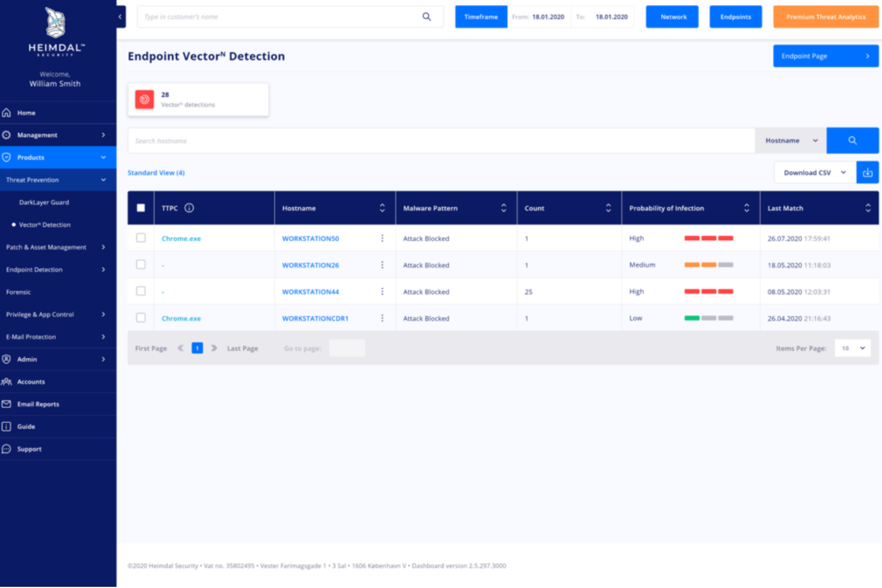Expand Privilege & App Control chevron
The height and width of the screenshot is (588, 882).
(103, 315)
